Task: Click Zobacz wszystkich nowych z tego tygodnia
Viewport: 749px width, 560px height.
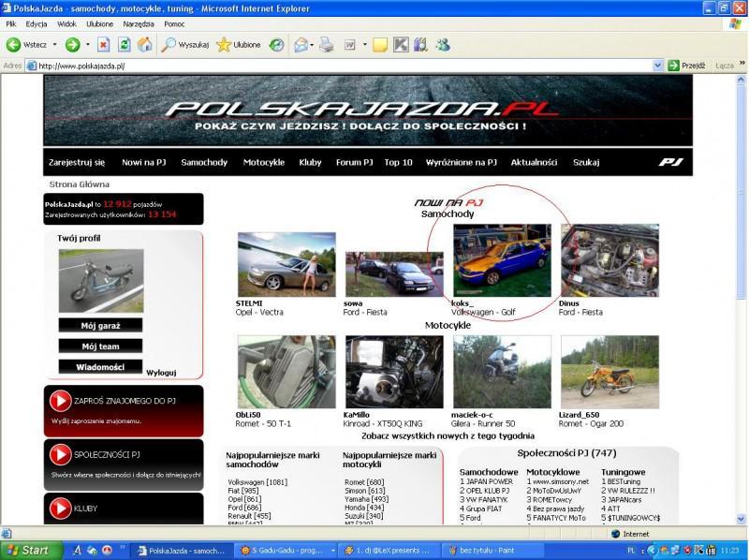Action: point(448,435)
